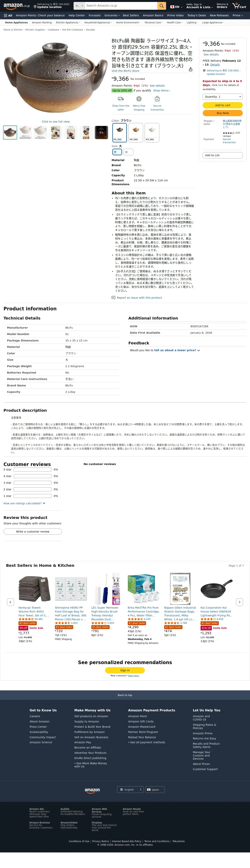Select the large size 大 option
Screen dimensions: 250x868
[117, 152]
